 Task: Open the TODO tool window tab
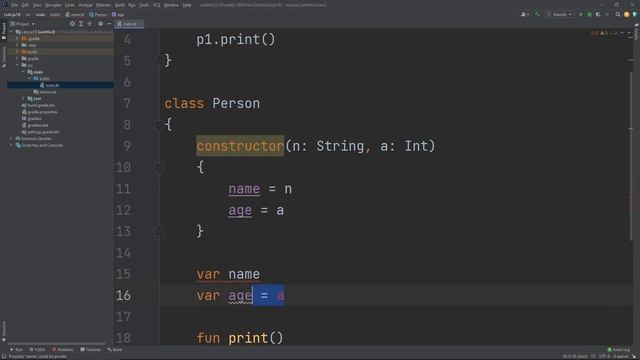pos(38,349)
